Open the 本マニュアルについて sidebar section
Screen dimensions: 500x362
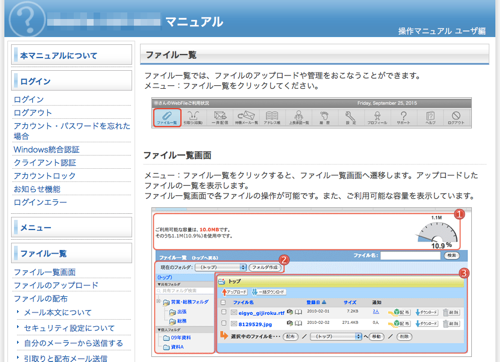[72, 55]
